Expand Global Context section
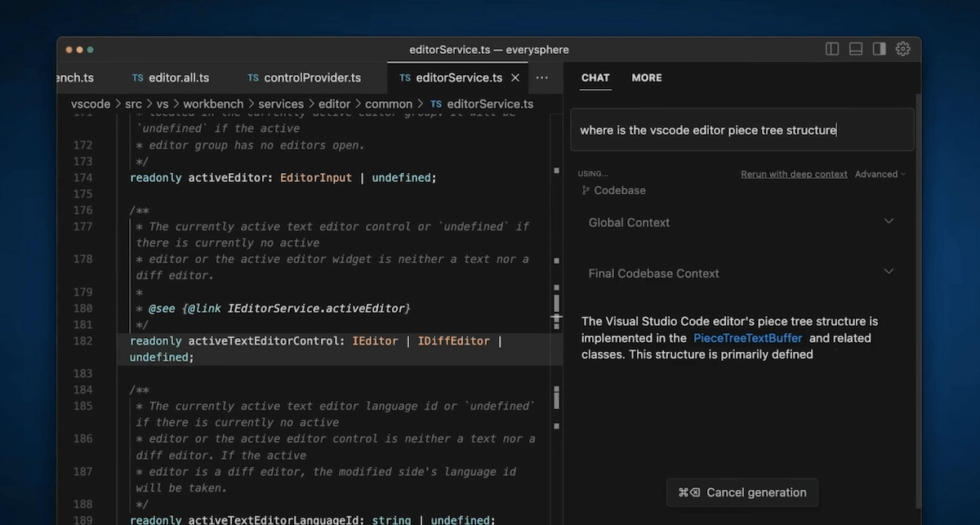Image resolution: width=980 pixels, height=525 pixels. pos(742,222)
